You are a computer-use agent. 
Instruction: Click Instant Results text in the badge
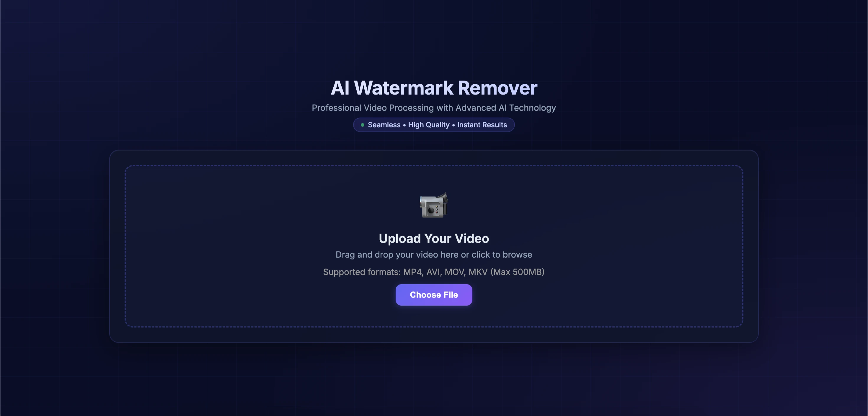pyautogui.click(x=482, y=125)
